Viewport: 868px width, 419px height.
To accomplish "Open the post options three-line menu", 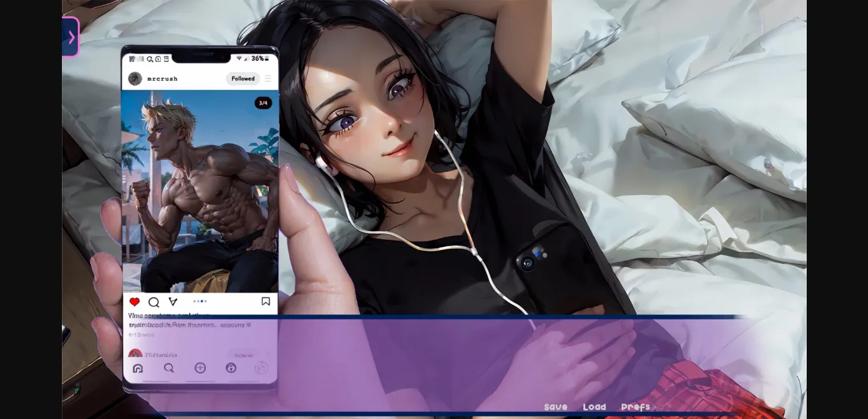I will click(267, 78).
